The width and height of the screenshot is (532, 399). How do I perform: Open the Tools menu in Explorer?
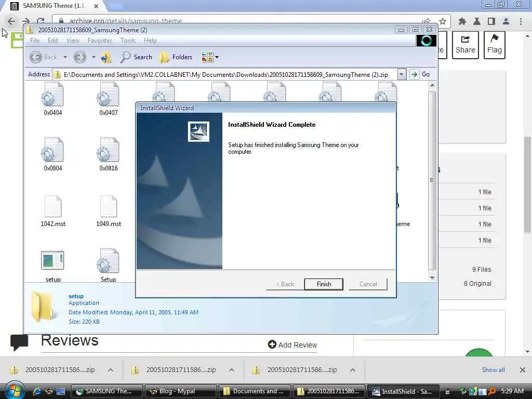point(128,41)
